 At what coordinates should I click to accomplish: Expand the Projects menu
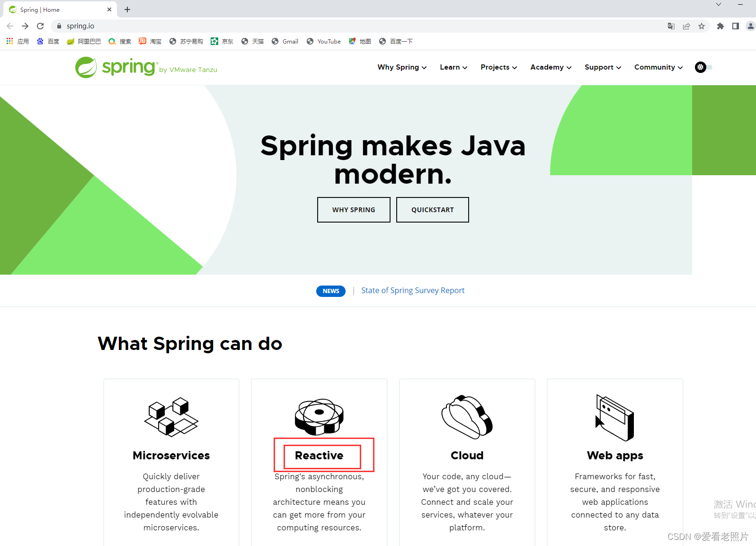pyautogui.click(x=498, y=67)
